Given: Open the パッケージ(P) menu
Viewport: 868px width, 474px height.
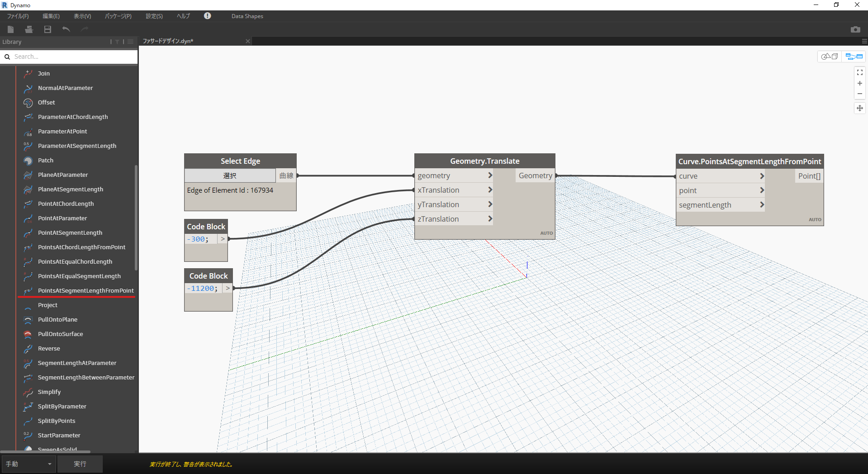Looking at the screenshot, I should tap(118, 16).
